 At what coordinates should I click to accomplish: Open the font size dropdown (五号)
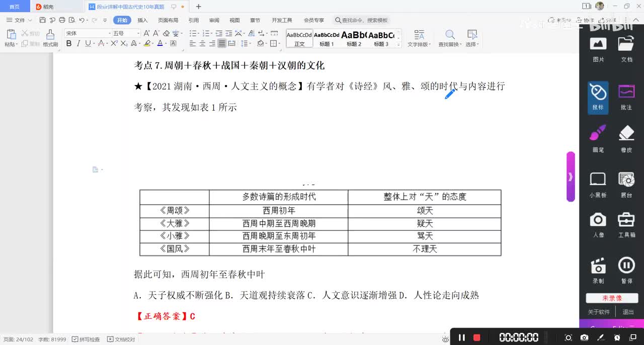tap(126, 33)
